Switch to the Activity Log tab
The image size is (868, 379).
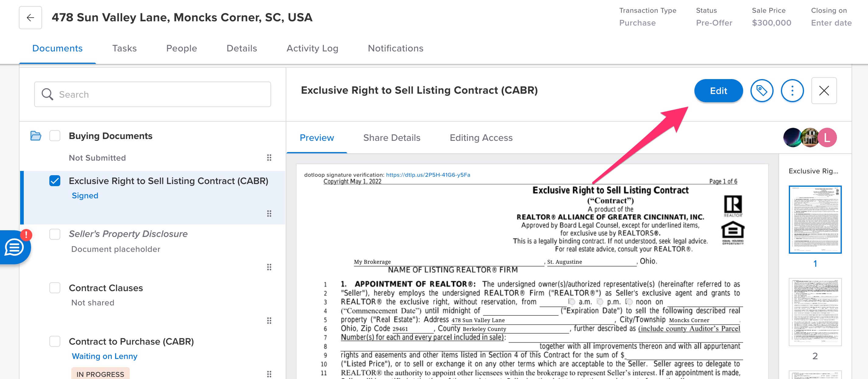click(312, 48)
